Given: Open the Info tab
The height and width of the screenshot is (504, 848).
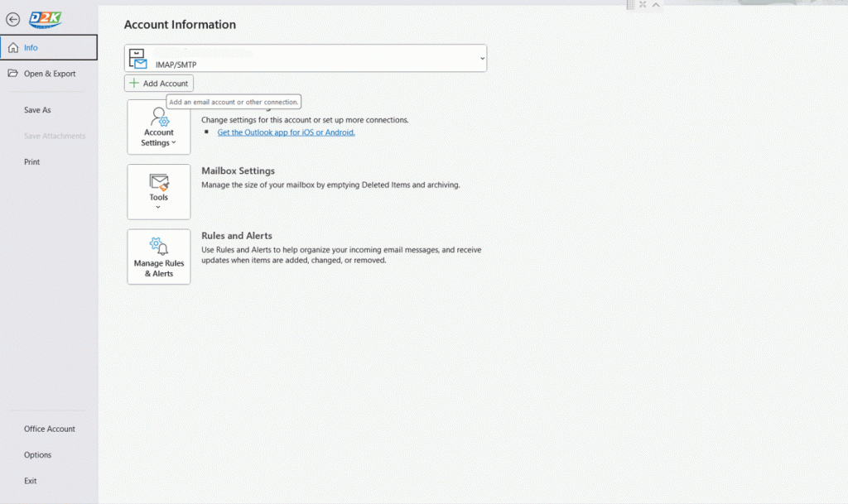Looking at the screenshot, I should 49,47.
